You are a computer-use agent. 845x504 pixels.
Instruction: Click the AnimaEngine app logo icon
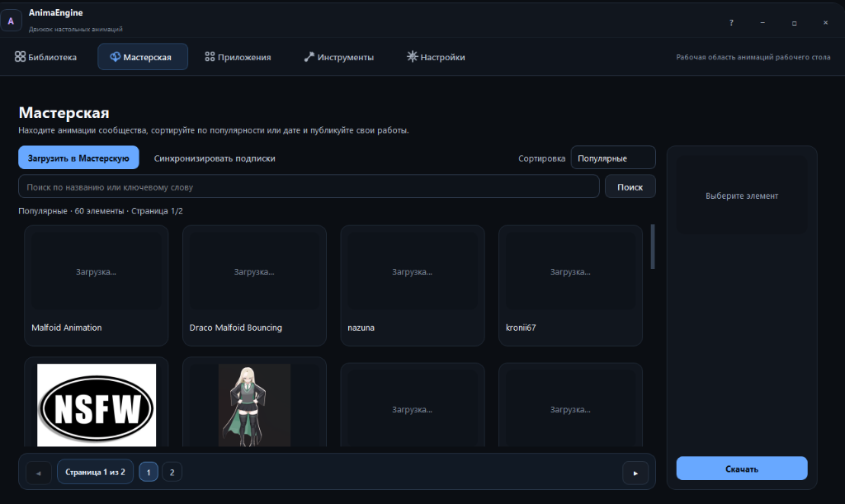pos(11,21)
